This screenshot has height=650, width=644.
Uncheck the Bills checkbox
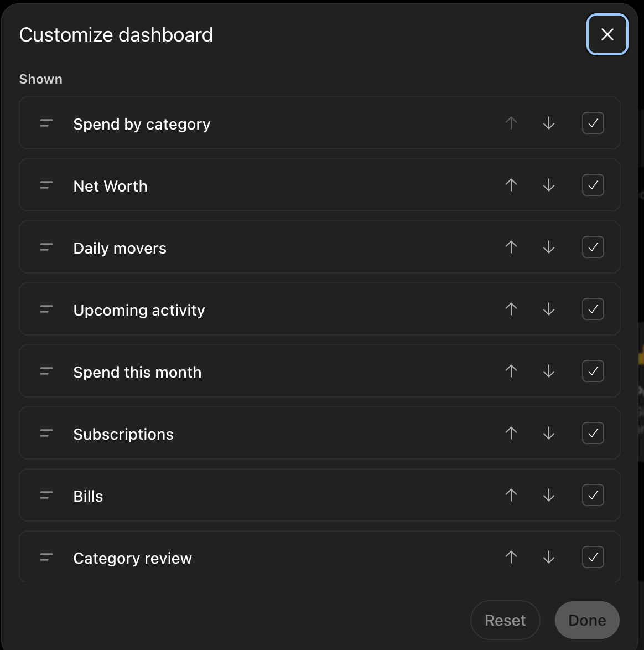point(593,495)
